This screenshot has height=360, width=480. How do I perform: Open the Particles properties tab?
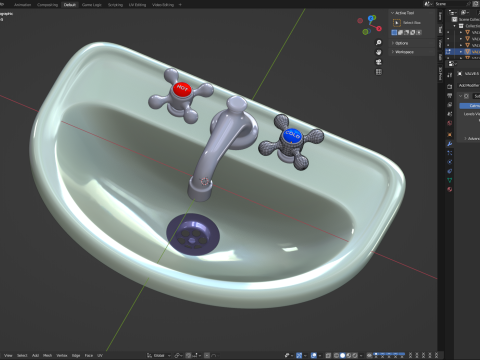[450, 153]
